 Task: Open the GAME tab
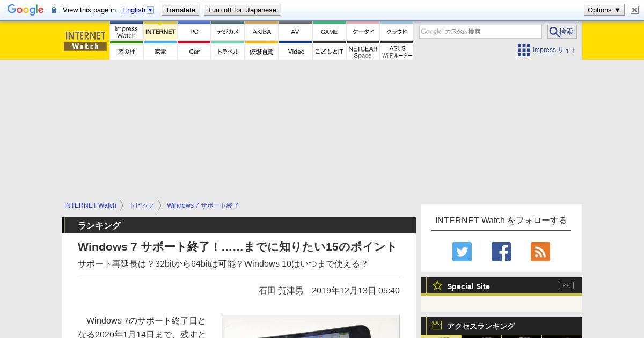coord(329,32)
